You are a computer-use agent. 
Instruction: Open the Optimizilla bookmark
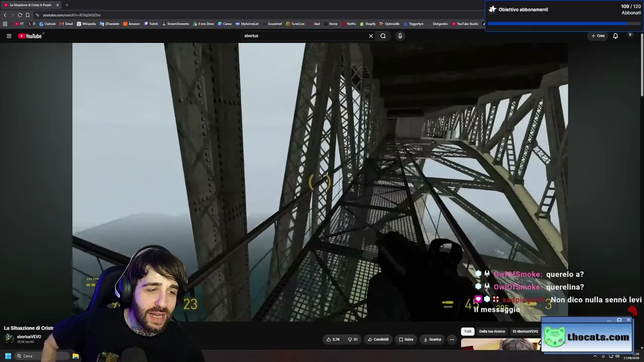tap(389, 24)
